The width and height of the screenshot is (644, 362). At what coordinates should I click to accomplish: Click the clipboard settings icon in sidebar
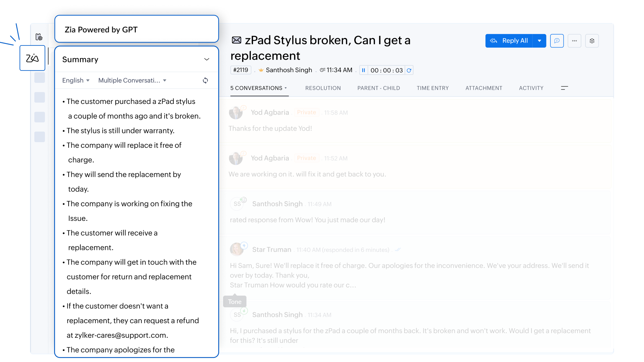pyautogui.click(x=39, y=37)
